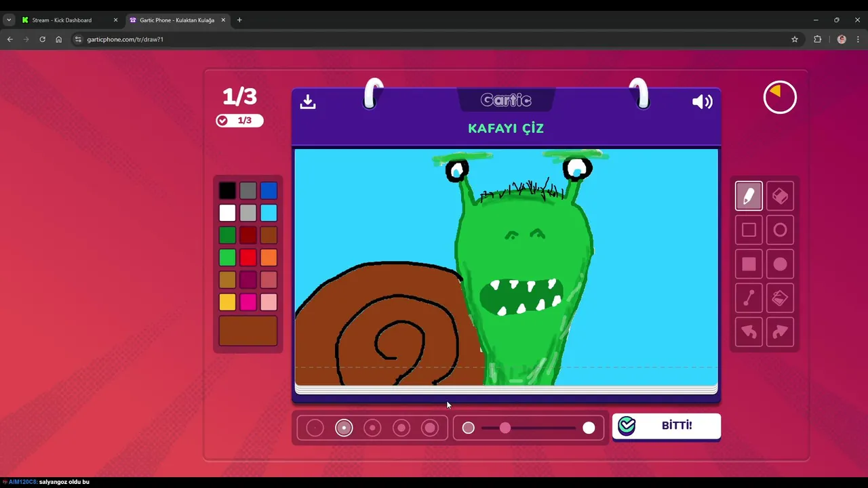Select the largest brush size
The height and width of the screenshot is (488, 868).
(x=430, y=428)
